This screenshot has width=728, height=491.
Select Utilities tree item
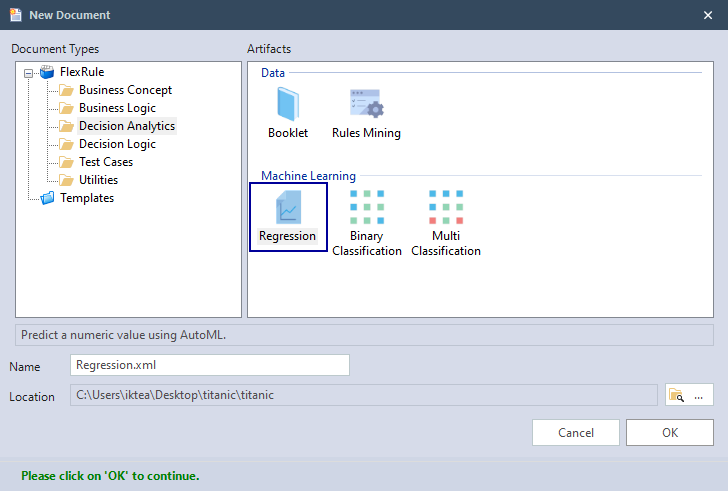coord(98,180)
